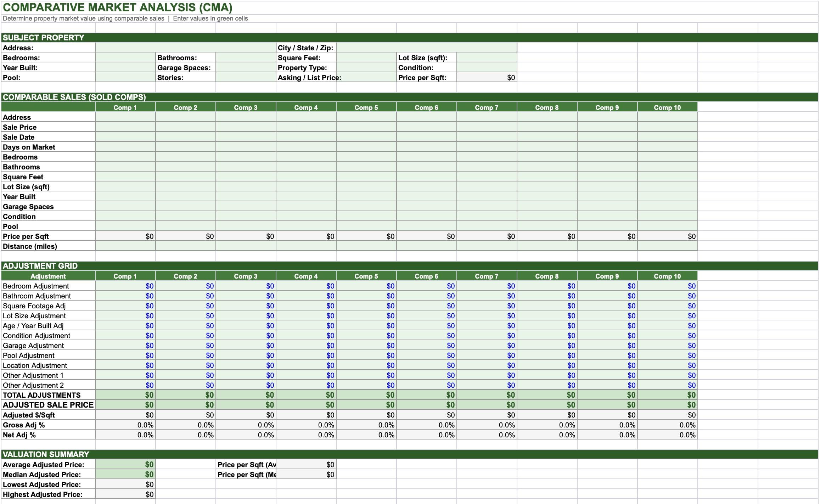Click the Comp 3 Sale Date cell
This screenshot has height=504, width=820.
click(246, 137)
